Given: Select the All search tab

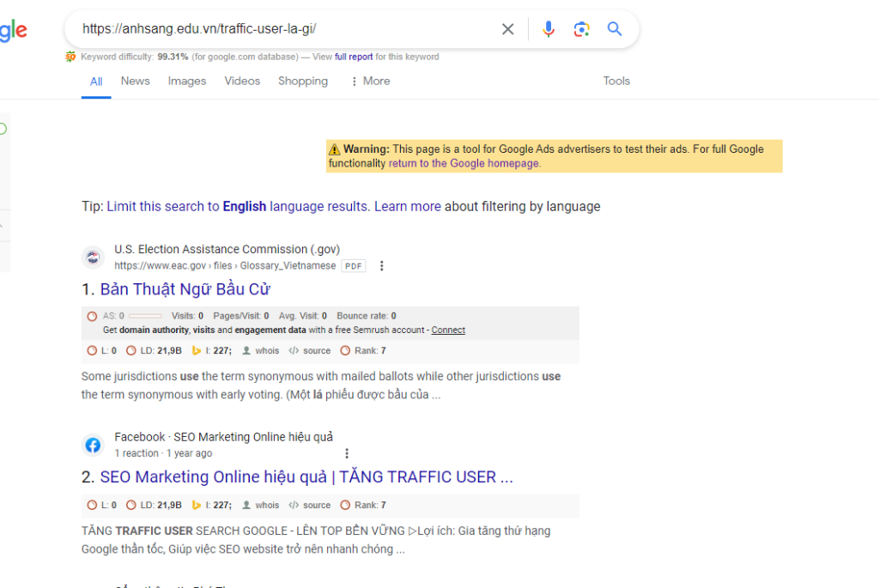Looking at the screenshot, I should [96, 82].
